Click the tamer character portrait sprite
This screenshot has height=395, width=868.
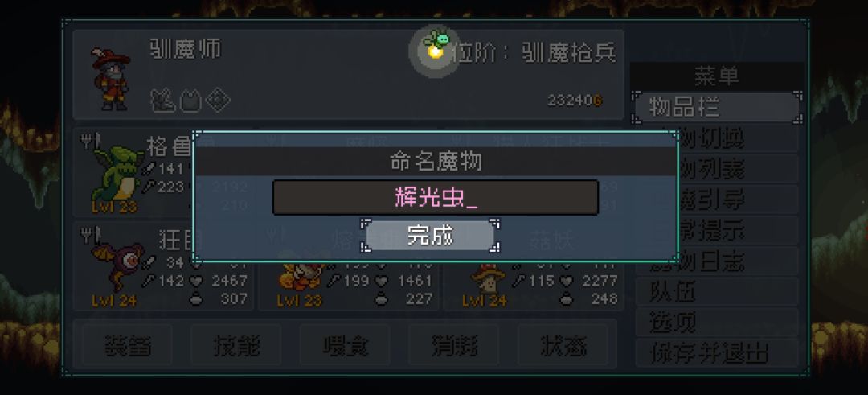(111, 79)
